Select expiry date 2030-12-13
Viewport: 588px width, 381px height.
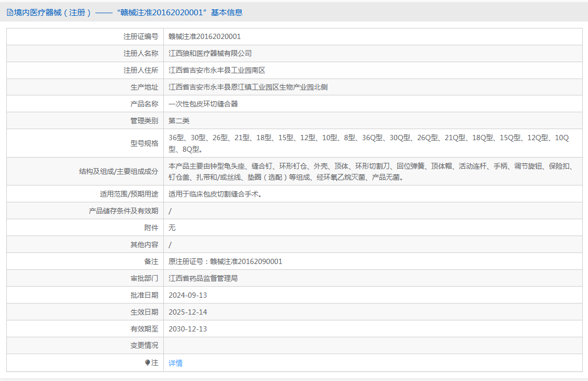(x=188, y=329)
